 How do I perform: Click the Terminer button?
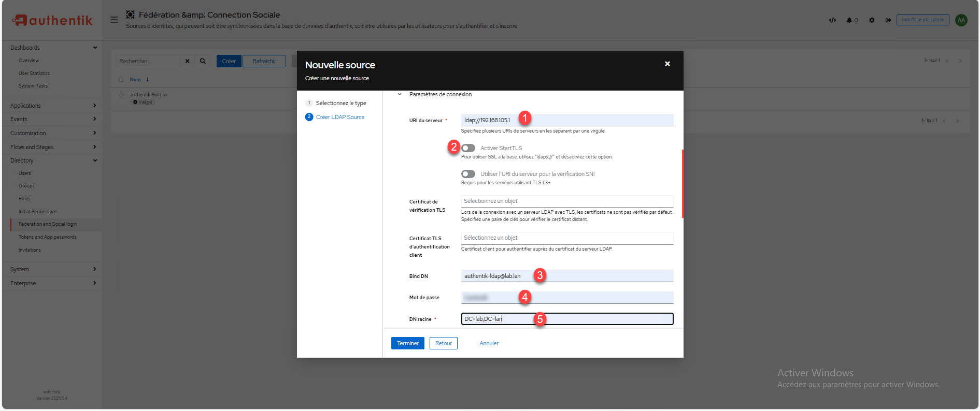click(x=407, y=343)
